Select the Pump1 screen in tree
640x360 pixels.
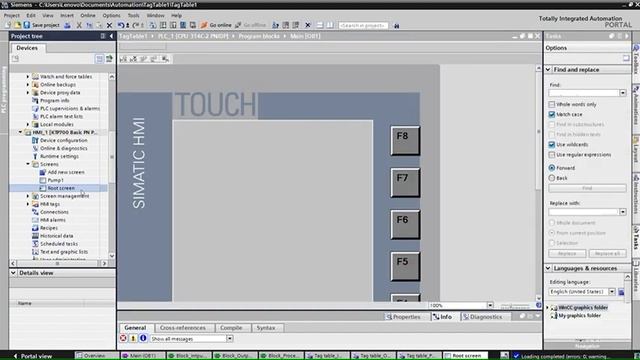[55, 180]
